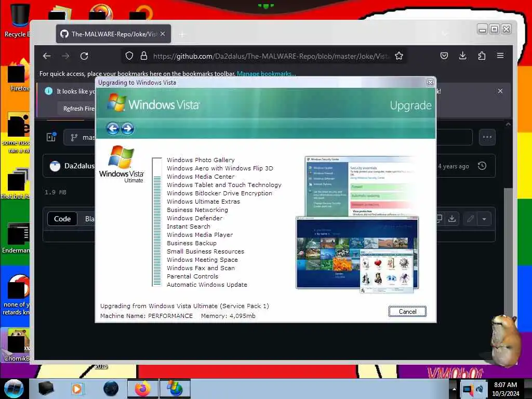
Task: Switch to Code view tab
Action: click(x=62, y=219)
